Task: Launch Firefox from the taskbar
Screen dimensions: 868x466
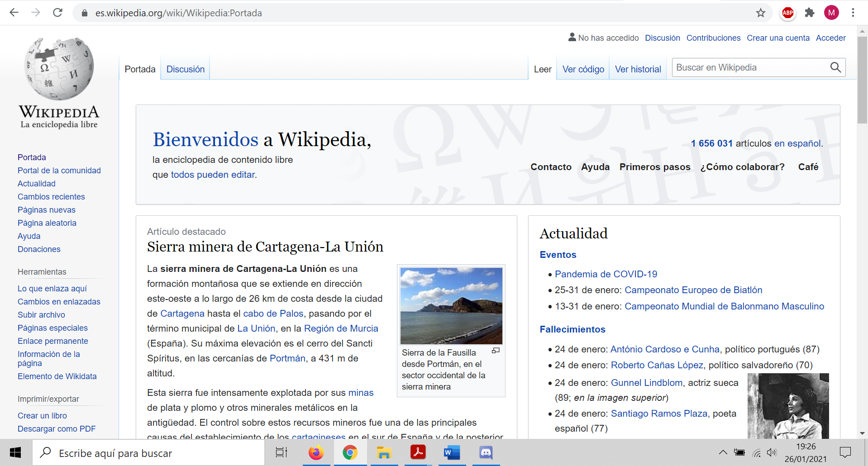Action: [316, 452]
